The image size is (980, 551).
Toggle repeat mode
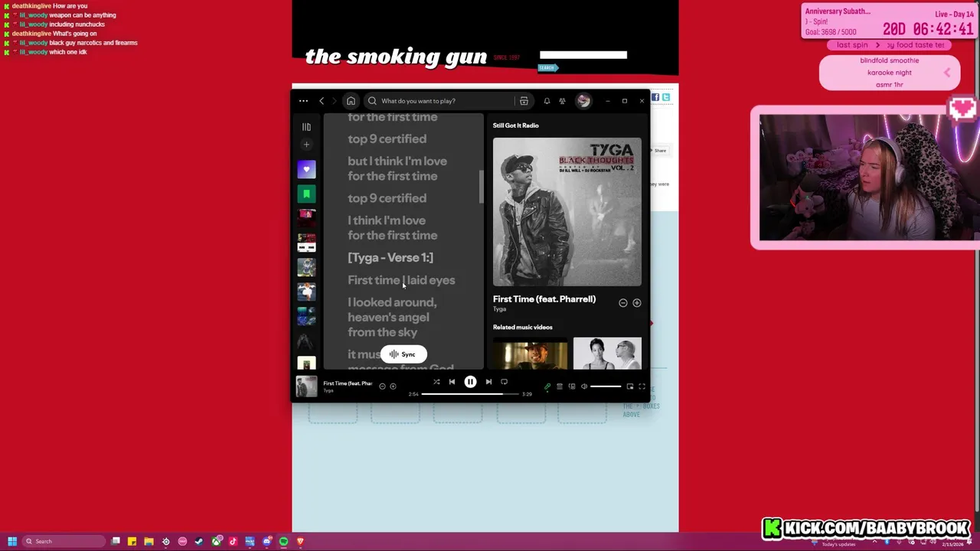click(x=504, y=382)
